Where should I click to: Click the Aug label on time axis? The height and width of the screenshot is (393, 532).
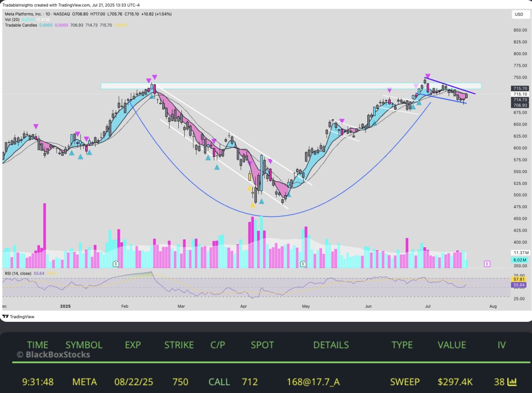pos(493,306)
